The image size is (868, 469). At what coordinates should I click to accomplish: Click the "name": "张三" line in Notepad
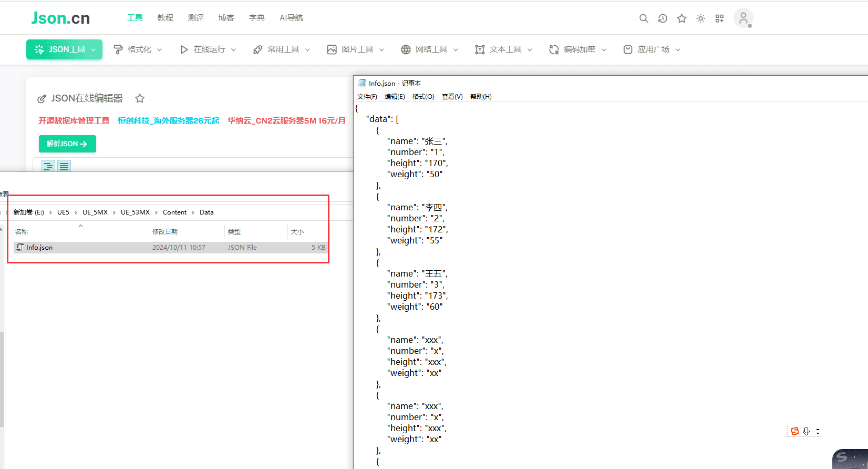(x=417, y=141)
